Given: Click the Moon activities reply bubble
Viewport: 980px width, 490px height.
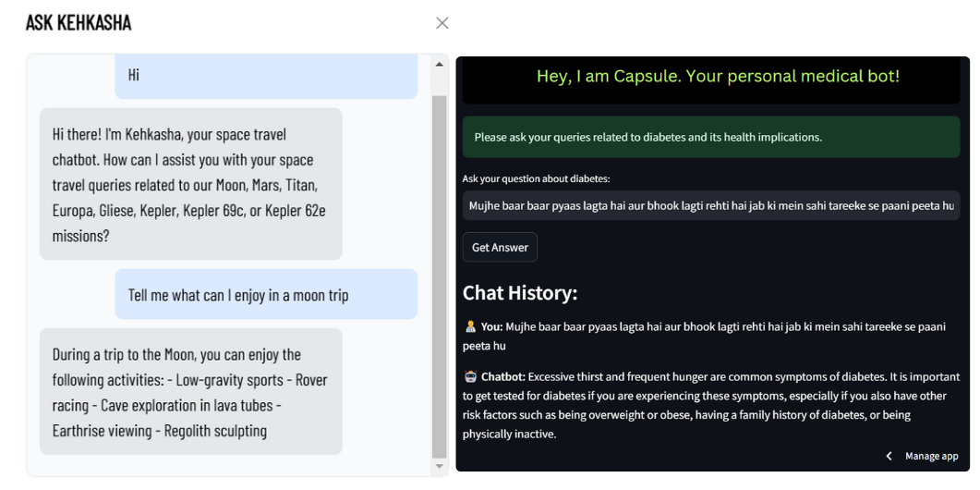Looking at the screenshot, I should tap(191, 391).
